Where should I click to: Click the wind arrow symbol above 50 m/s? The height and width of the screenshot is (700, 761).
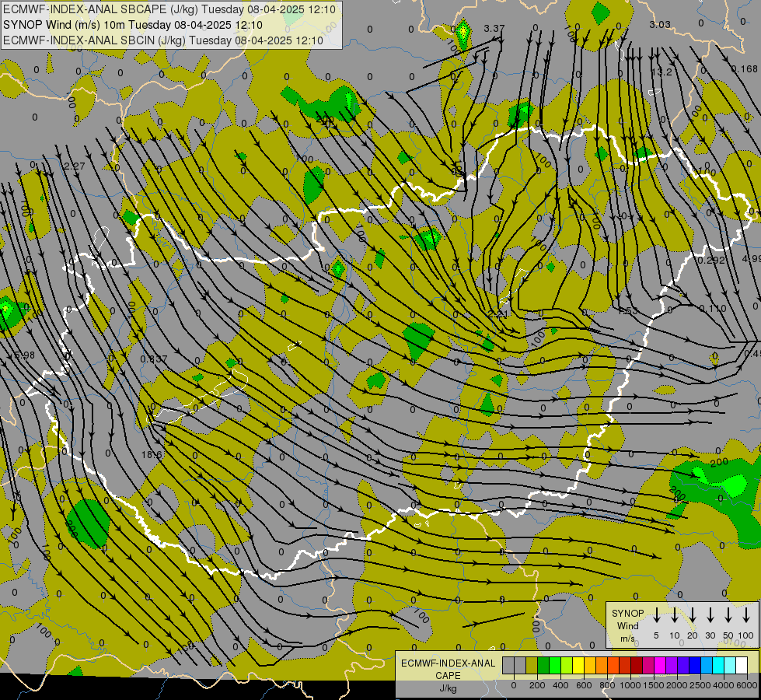click(x=728, y=615)
